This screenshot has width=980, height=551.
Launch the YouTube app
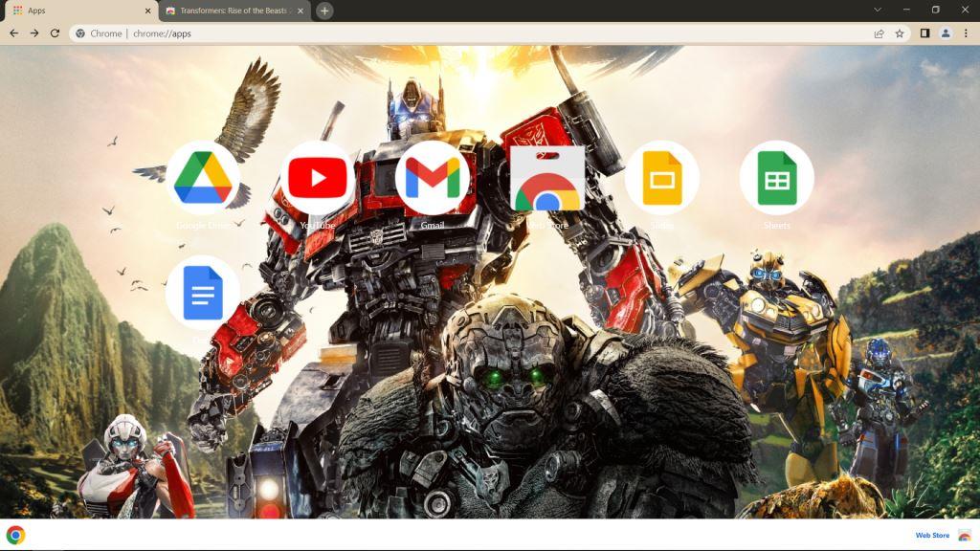click(x=318, y=178)
